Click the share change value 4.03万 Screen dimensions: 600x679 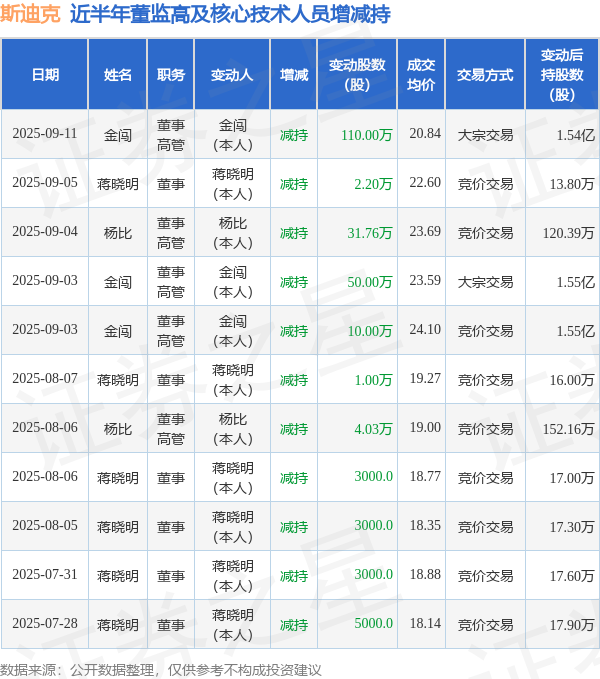373,429
